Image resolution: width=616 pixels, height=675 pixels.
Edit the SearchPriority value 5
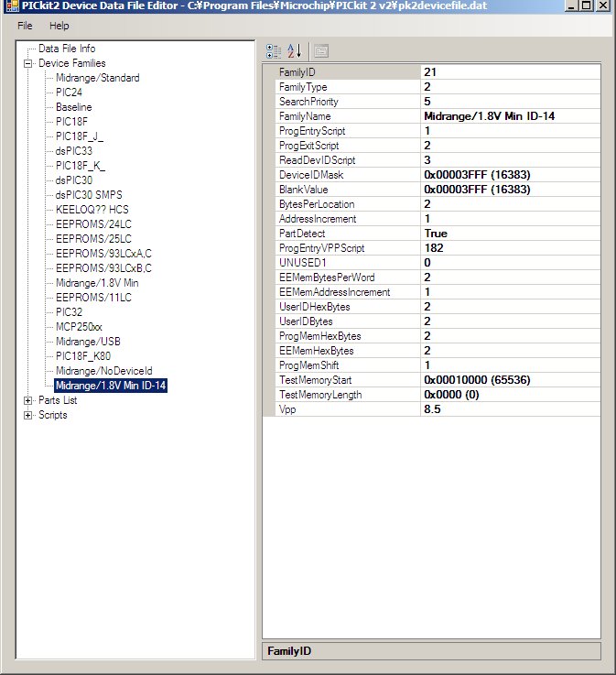(x=511, y=101)
